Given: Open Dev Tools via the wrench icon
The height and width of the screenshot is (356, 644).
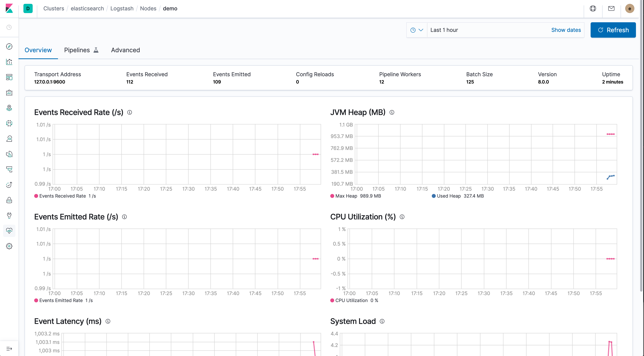Looking at the screenshot, I should click(x=9, y=215).
